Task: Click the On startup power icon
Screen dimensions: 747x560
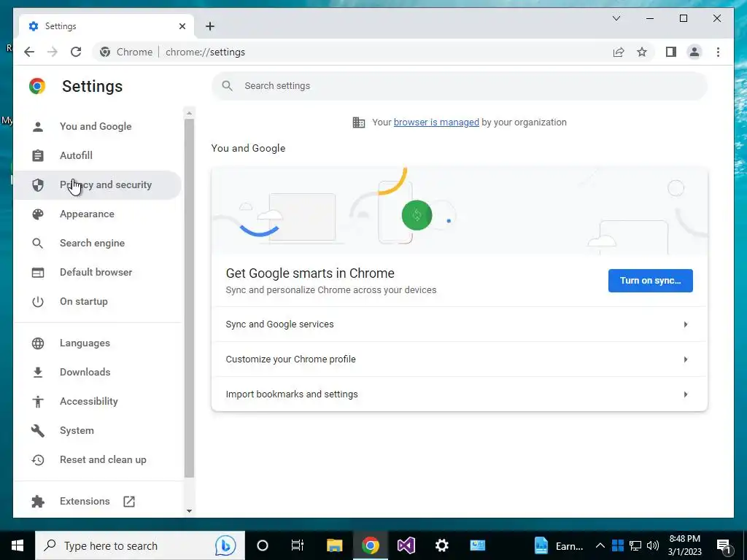Action: (38, 301)
